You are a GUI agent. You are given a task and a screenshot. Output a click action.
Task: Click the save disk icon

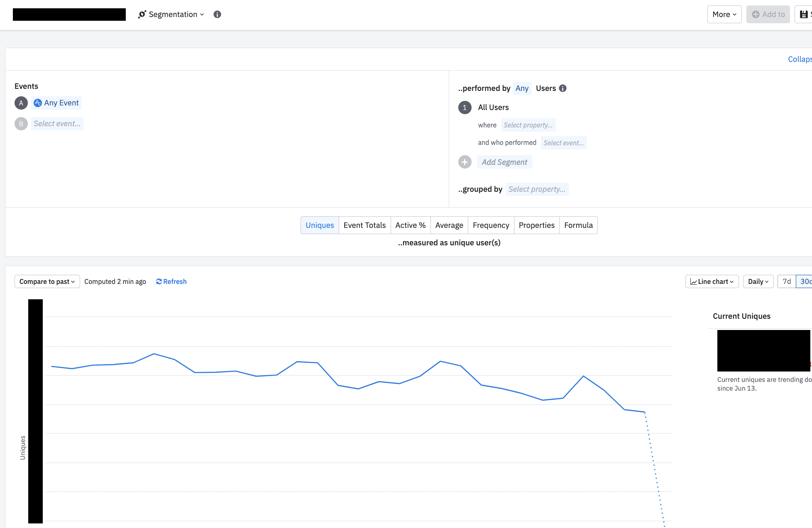tap(804, 15)
